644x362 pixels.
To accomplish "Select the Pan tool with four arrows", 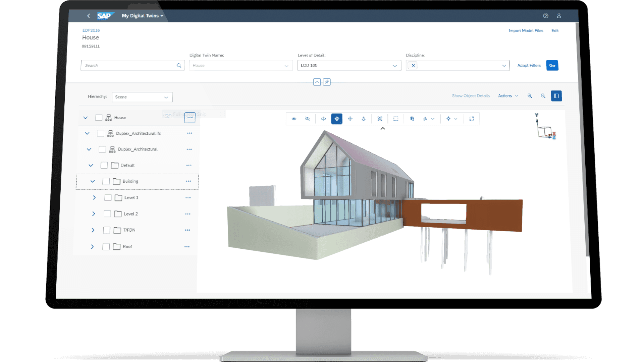I will pyautogui.click(x=350, y=119).
